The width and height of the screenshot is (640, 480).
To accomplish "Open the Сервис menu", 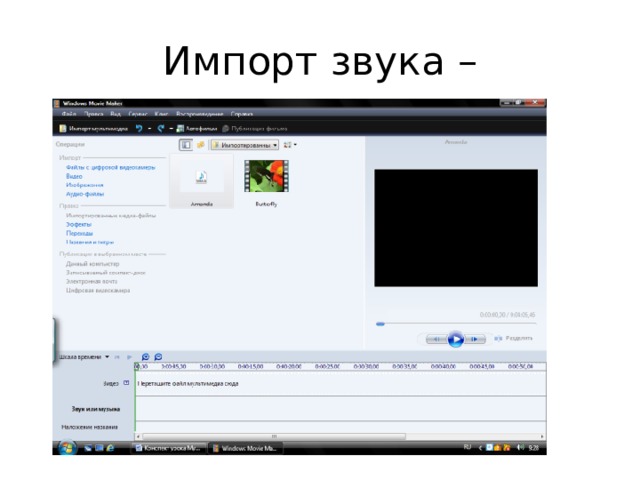I will tap(138, 114).
